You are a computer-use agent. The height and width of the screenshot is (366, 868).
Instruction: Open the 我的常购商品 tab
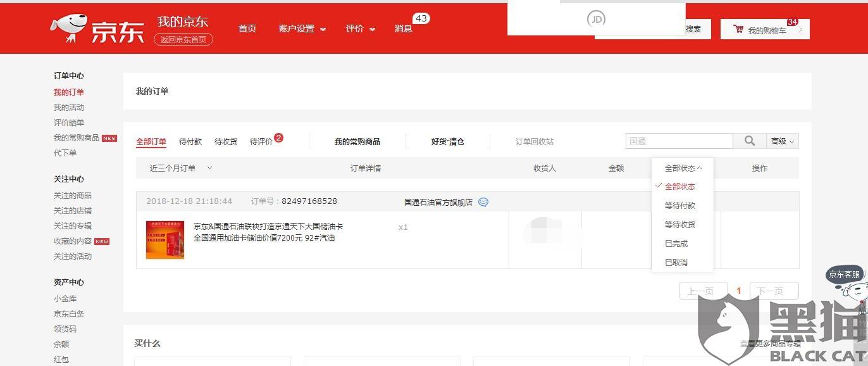tap(357, 141)
